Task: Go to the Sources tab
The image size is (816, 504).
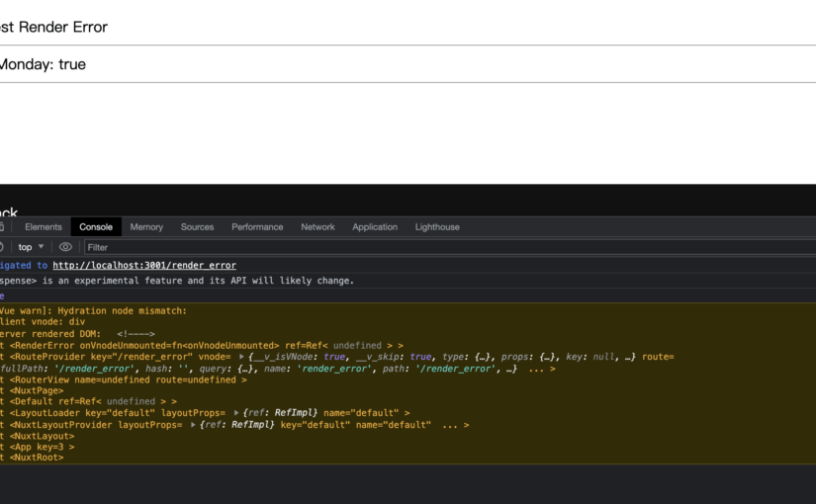Action: [197, 227]
